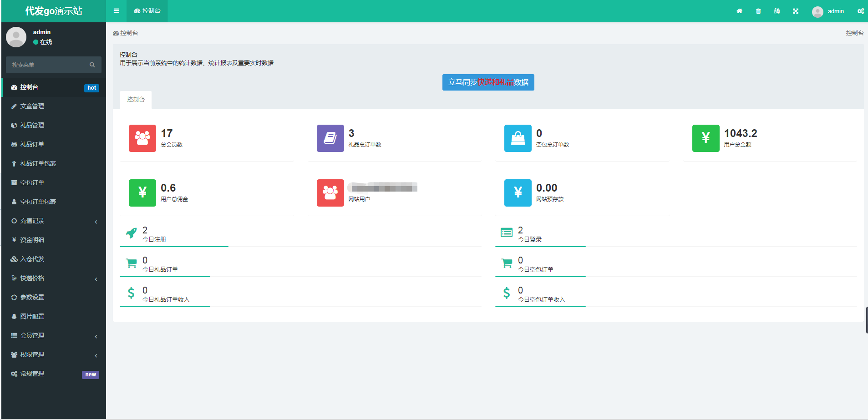Viewport: 868px width, 420px height.
Task: Click the 1043.2 用户总金额 value
Action: 741,133
